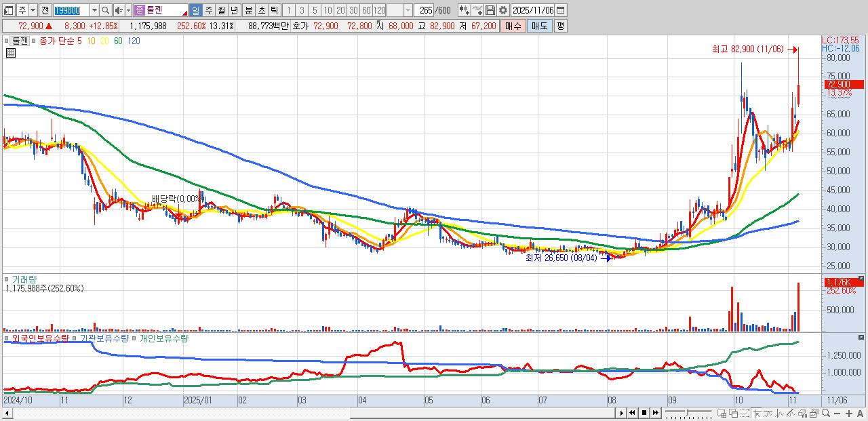Click the stop button in bottom toolbar
Viewport: 868px width, 421px height.
pos(644,413)
